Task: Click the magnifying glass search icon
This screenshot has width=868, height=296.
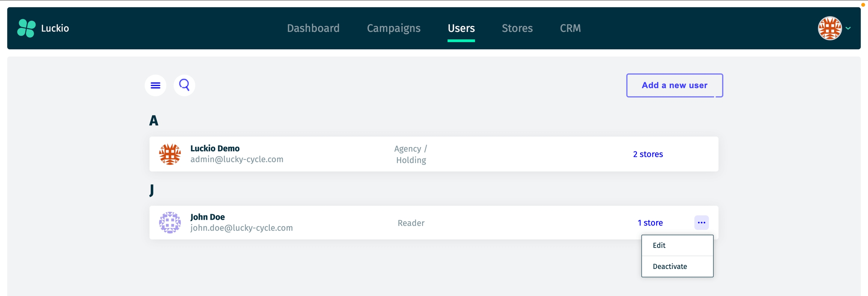Action: tap(184, 85)
